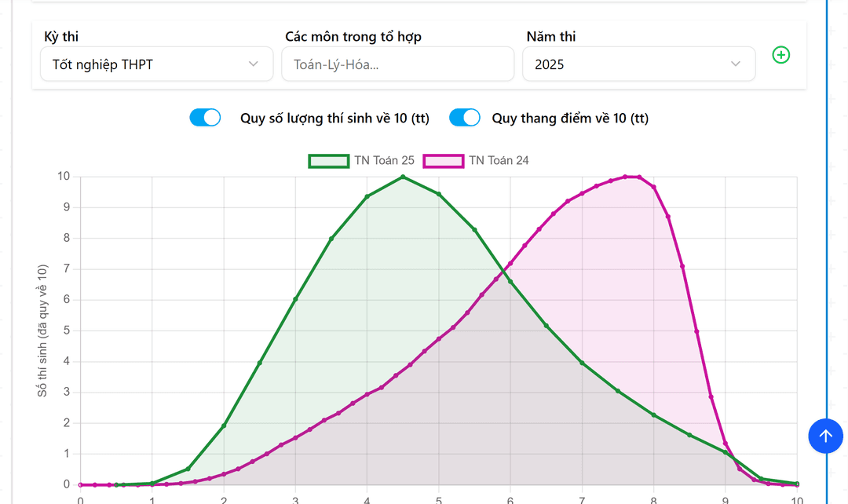Image resolution: width=848 pixels, height=504 pixels.
Task: Click the chevron in the Năm thi selector
Action: 736,64
